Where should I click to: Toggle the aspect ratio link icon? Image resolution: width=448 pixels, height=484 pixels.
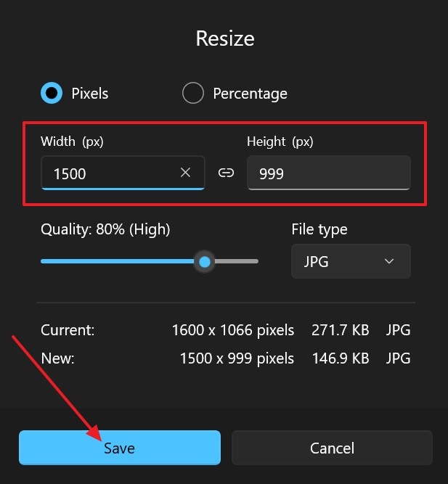(226, 173)
